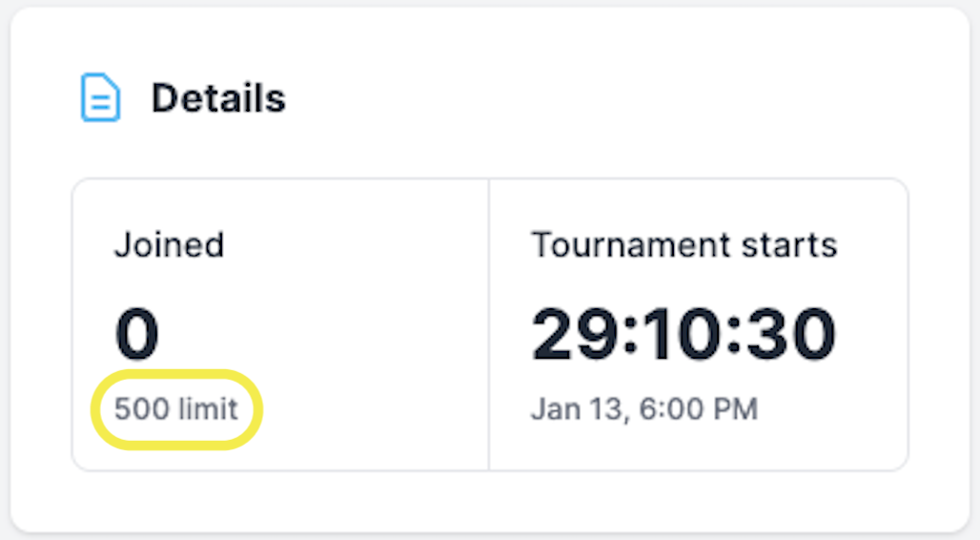
Task: Click the joined count number 0
Action: (137, 334)
